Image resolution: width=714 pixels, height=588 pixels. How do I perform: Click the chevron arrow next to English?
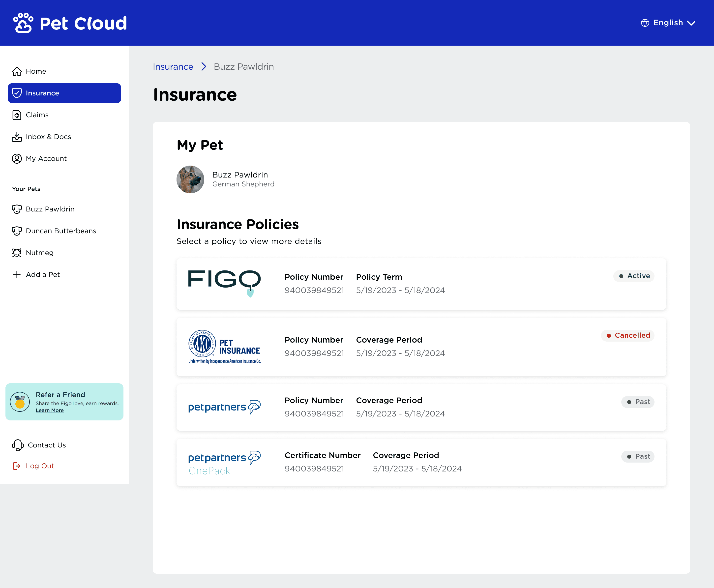pyautogui.click(x=691, y=23)
